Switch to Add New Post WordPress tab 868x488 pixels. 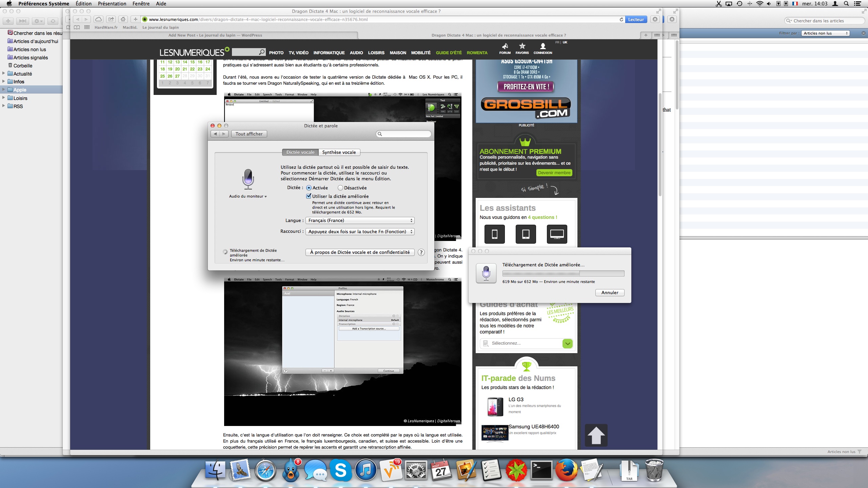click(215, 35)
